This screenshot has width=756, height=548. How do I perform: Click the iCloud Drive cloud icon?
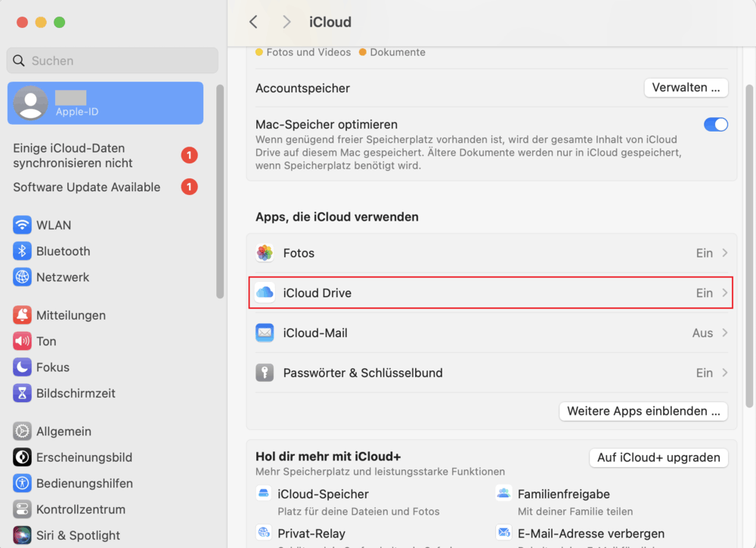[x=265, y=293]
